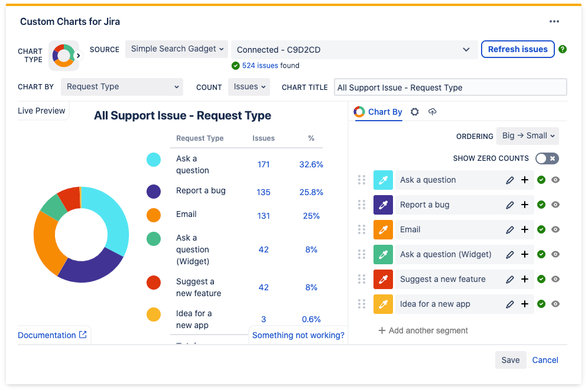The width and height of the screenshot is (588, 392).
Task: Click the donut chart type icon
Action: click(x=64, y=56)
